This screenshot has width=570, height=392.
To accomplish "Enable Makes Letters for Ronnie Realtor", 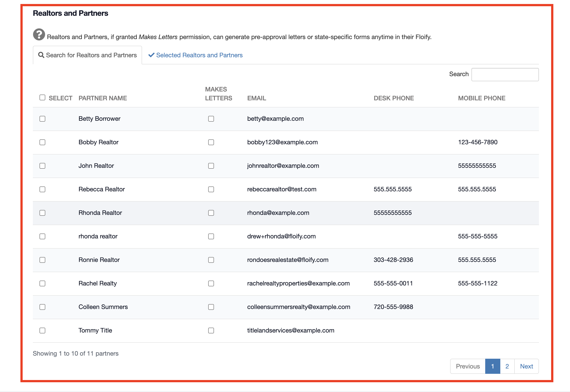I will [211, 260].
